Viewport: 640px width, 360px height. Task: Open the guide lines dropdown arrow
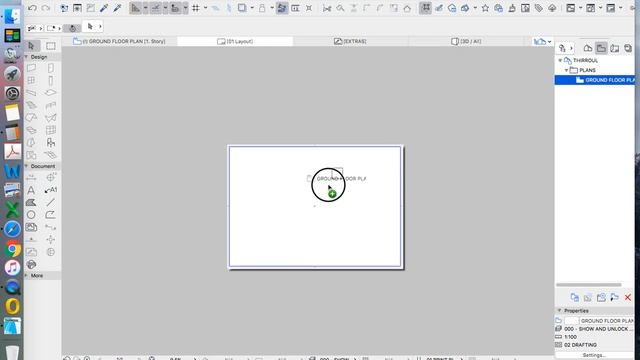pyautogui.click(x=145, y=8)
